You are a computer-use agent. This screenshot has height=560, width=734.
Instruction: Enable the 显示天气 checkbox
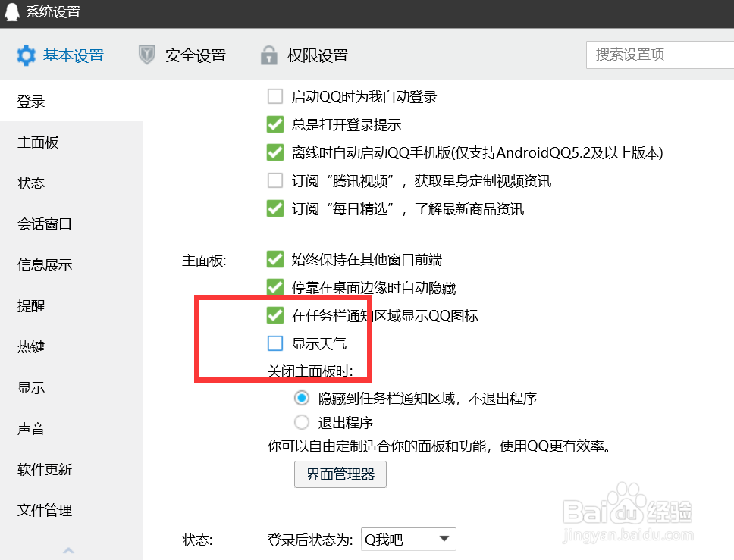[275, 343]
